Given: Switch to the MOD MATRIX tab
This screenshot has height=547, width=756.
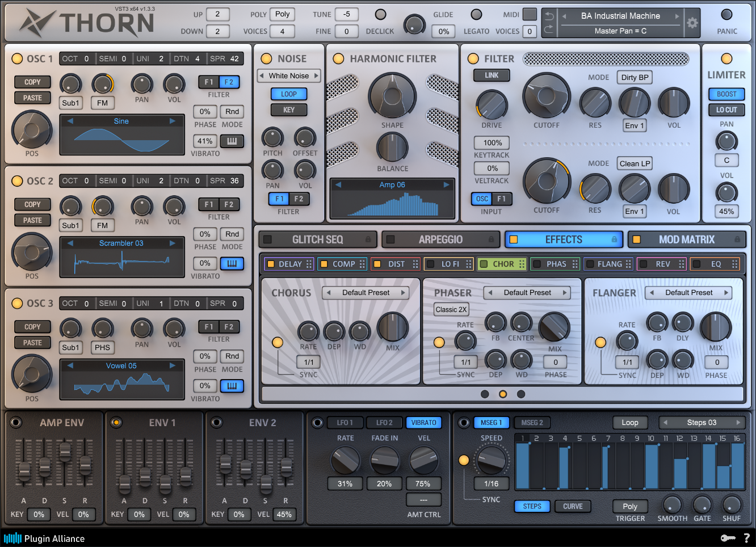Looking at the screenshot, I should coord(686,239).
